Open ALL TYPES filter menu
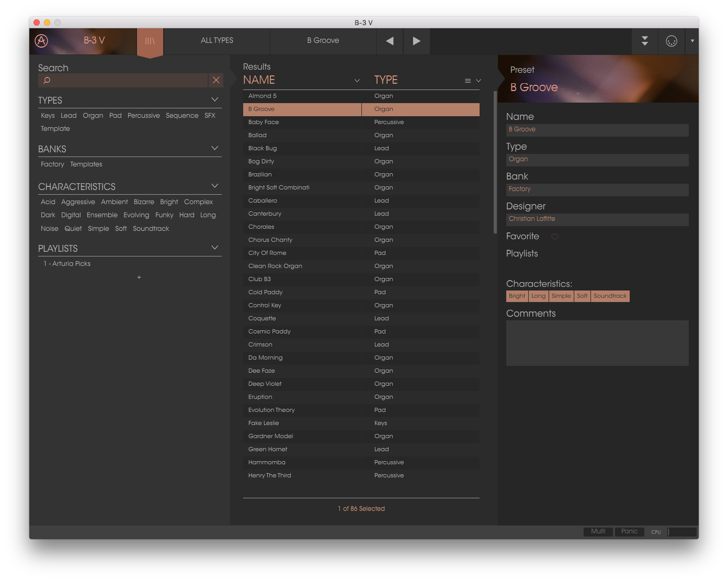 point(217,41)
